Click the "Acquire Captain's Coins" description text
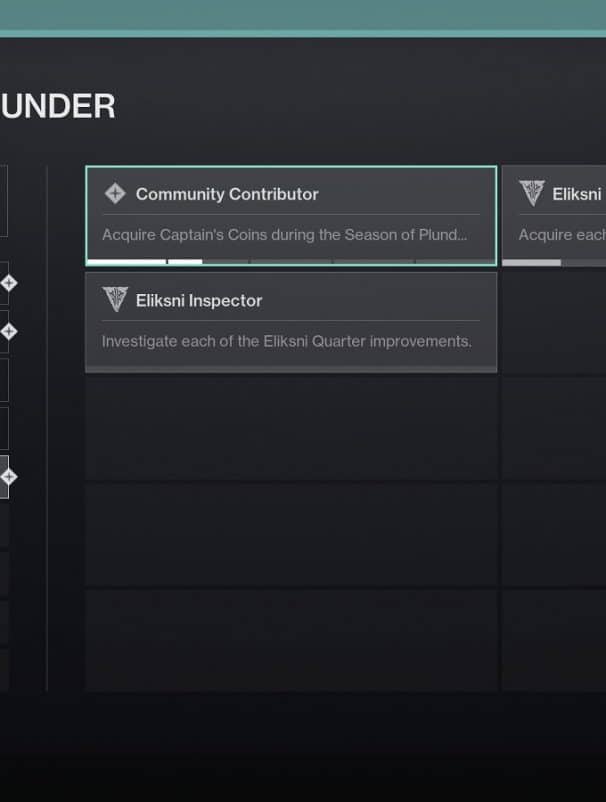 284,235
